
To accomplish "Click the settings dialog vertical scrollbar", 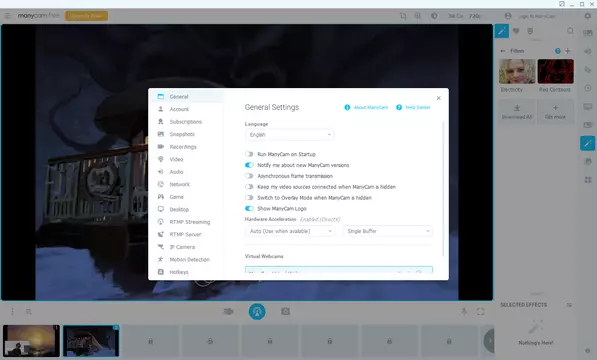I will click(x=443, y=189).
